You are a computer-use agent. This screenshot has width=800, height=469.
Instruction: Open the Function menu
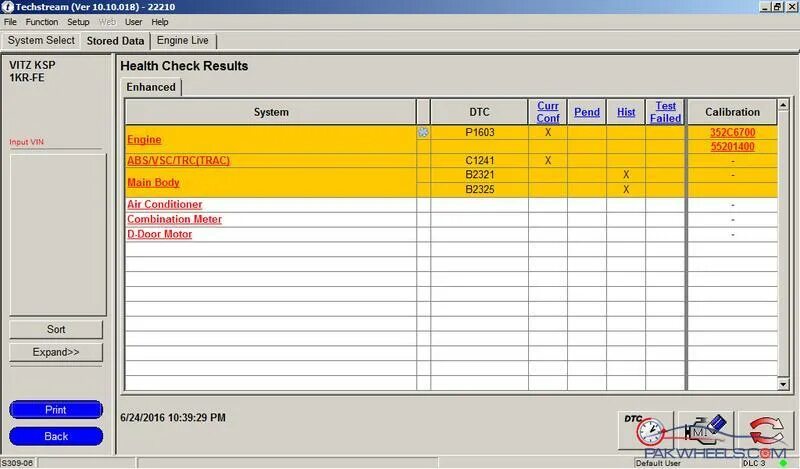point(42,22)
